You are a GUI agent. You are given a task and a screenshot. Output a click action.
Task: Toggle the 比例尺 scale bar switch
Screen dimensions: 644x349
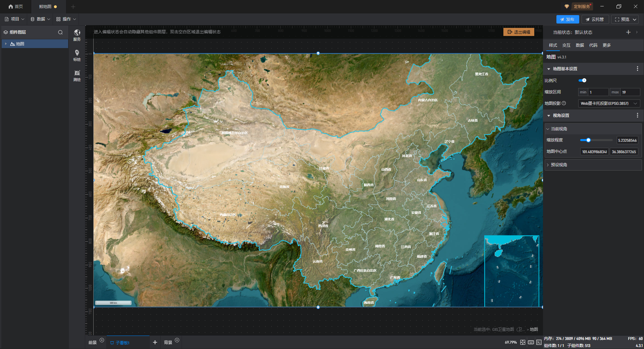pyautogui.click(x=582, y=80)
